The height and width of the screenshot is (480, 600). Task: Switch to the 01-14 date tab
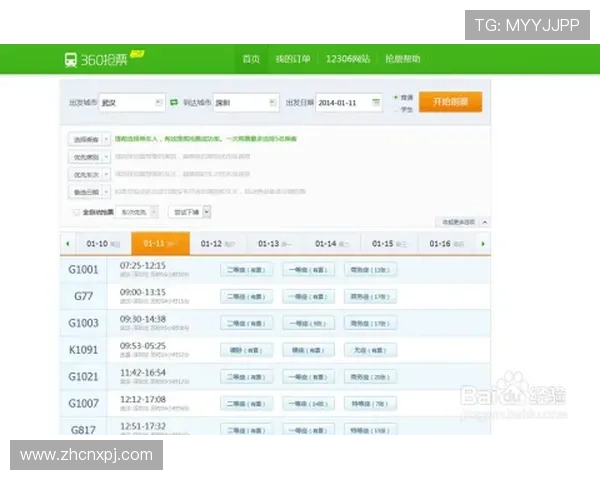coord(332,243)
